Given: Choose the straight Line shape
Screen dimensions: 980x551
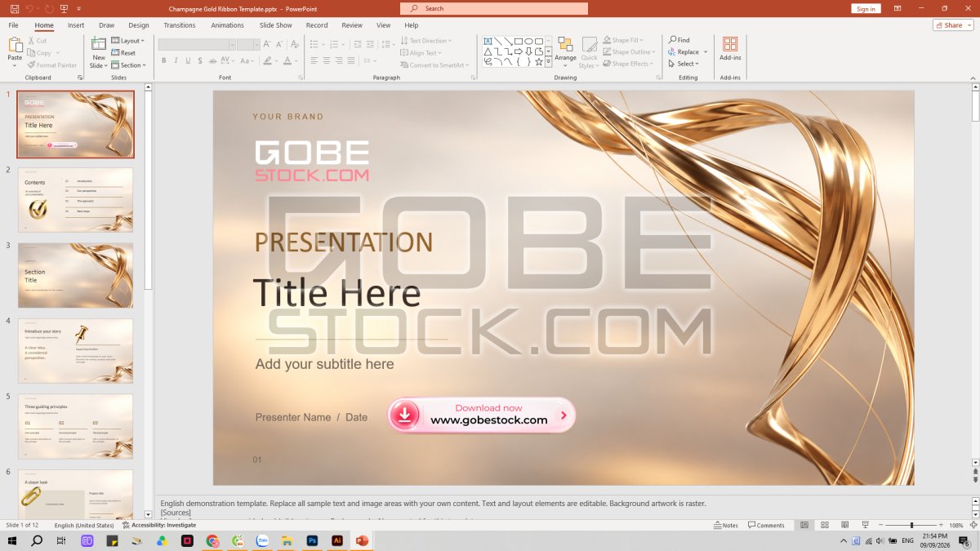Looking at the screenshot, I should (x=498, y=41).
